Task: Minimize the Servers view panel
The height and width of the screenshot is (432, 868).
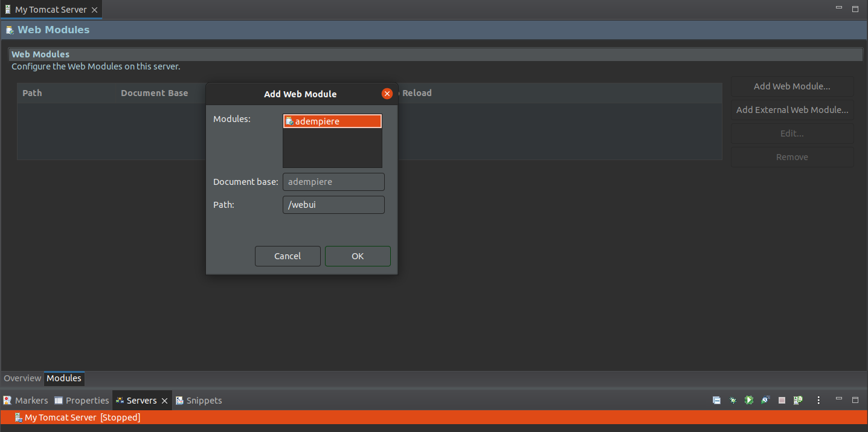Action: [x=839, y=399]
